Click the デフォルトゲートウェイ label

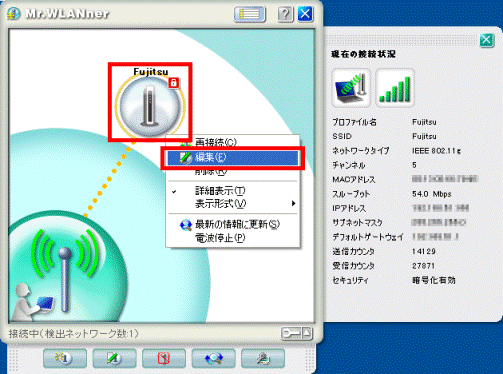pos(368,237)
